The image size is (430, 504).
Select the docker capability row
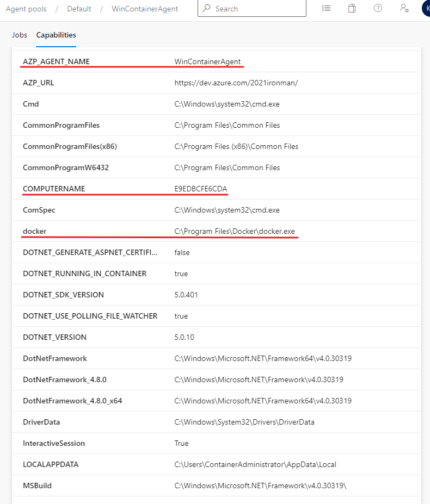[217, 232]
